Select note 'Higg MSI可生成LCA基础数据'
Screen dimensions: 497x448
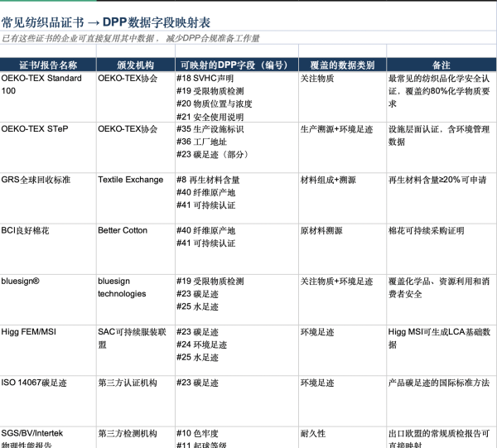coord(442,350)
